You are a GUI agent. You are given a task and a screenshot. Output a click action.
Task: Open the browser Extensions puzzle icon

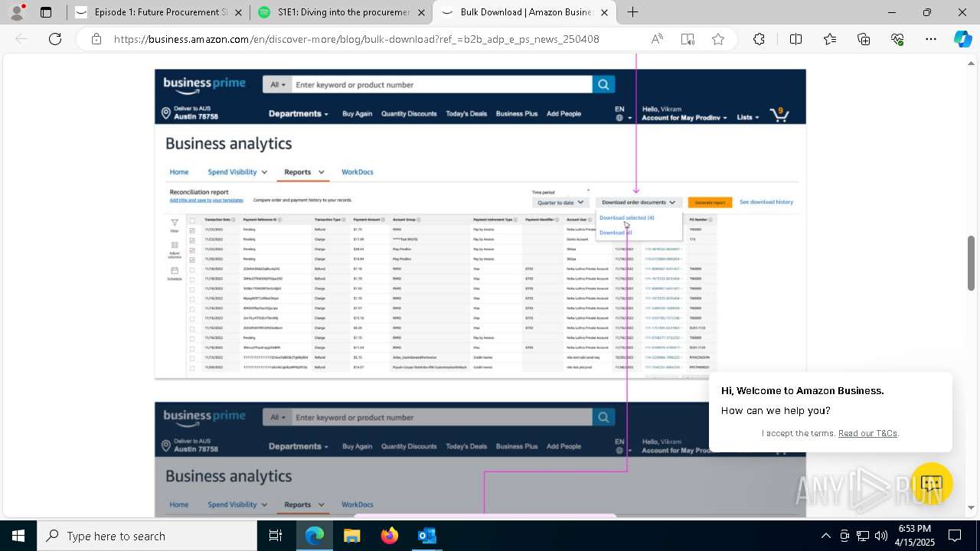(x=759, y=39)
